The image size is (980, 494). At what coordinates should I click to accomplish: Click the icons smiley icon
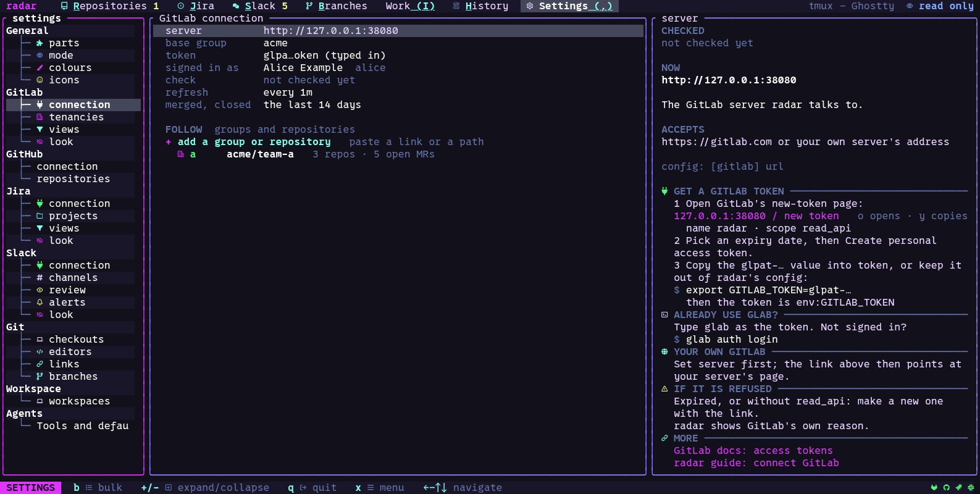[40, 80]
